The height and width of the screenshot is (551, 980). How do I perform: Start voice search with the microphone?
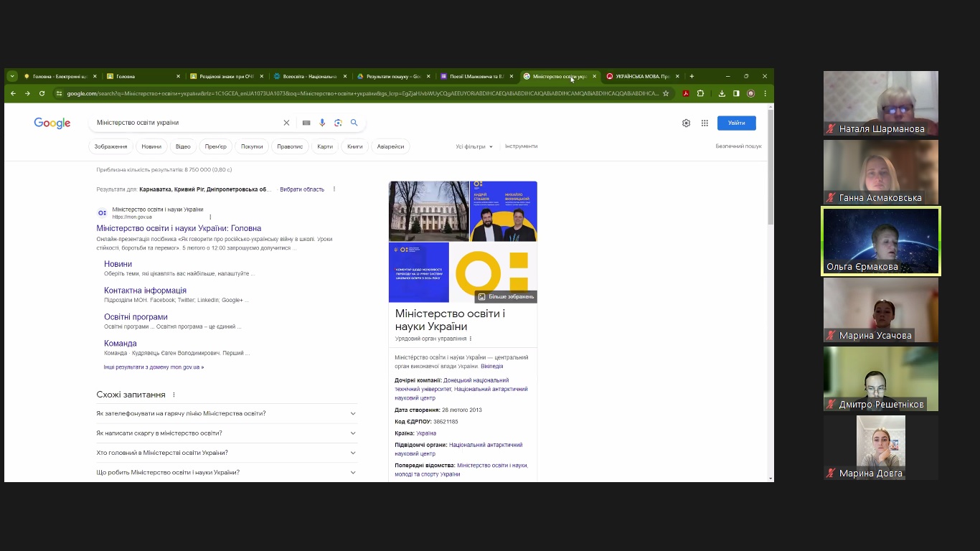(322, 123)
